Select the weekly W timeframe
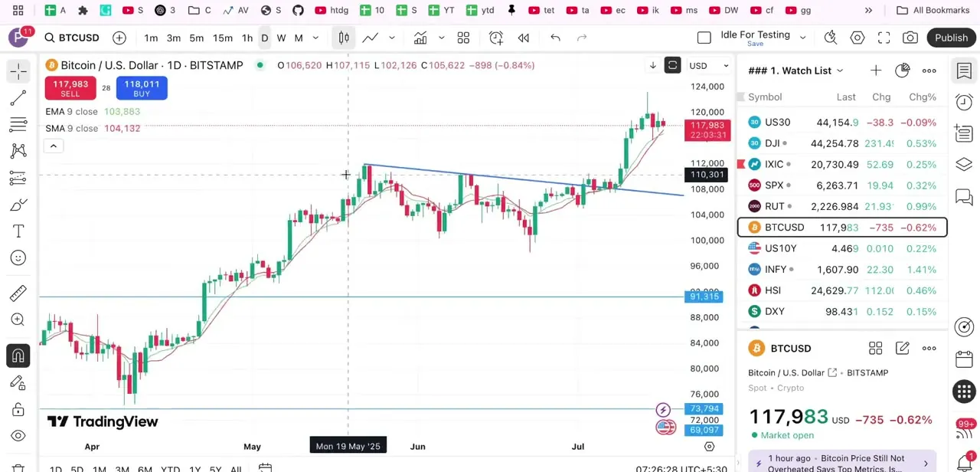This screenshot has width=980, height=472. pyautogui.click(x=281, y=38)
